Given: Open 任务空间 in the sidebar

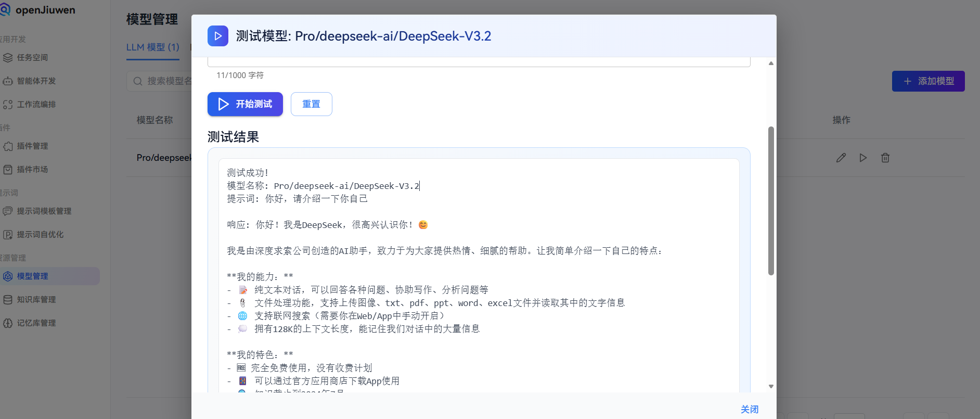Looking at the screenshot, I should coord(32,57).
